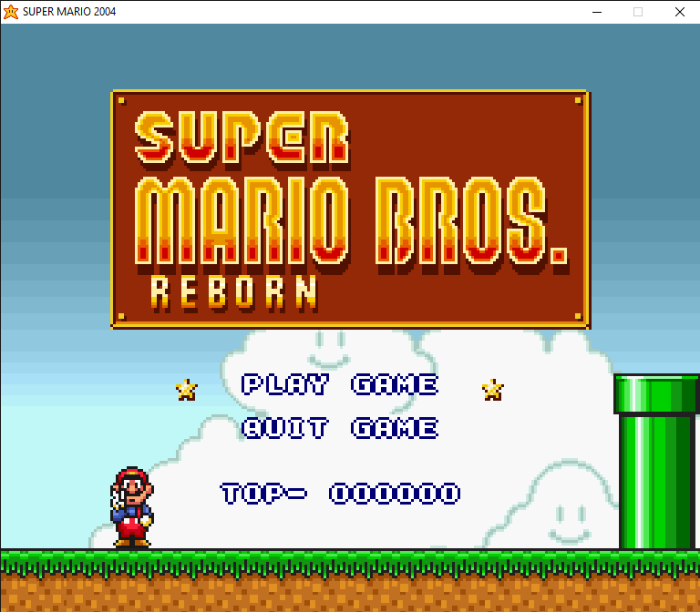Screen dimensions: 700x612
Task: Select QUIT GAME menu option
Action: (x=340, y=428)
